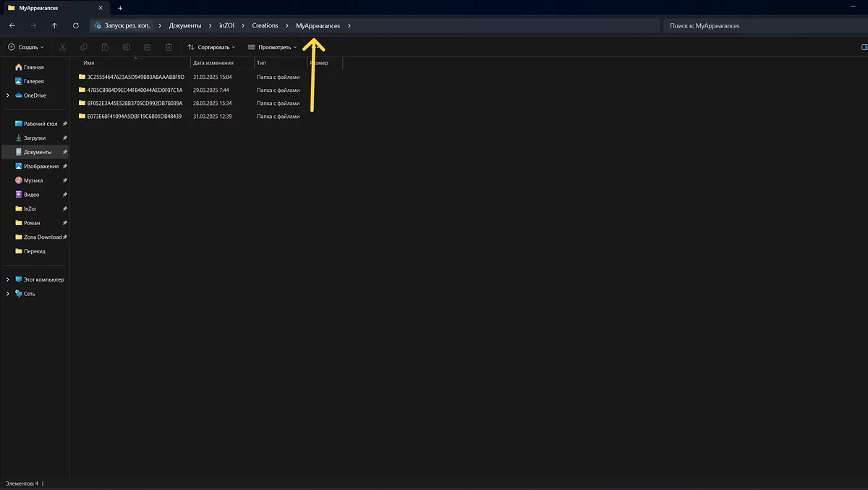The image size is (868, 490).
Task: Open the Сортировать dropdown menu
Action: point(211,47)
